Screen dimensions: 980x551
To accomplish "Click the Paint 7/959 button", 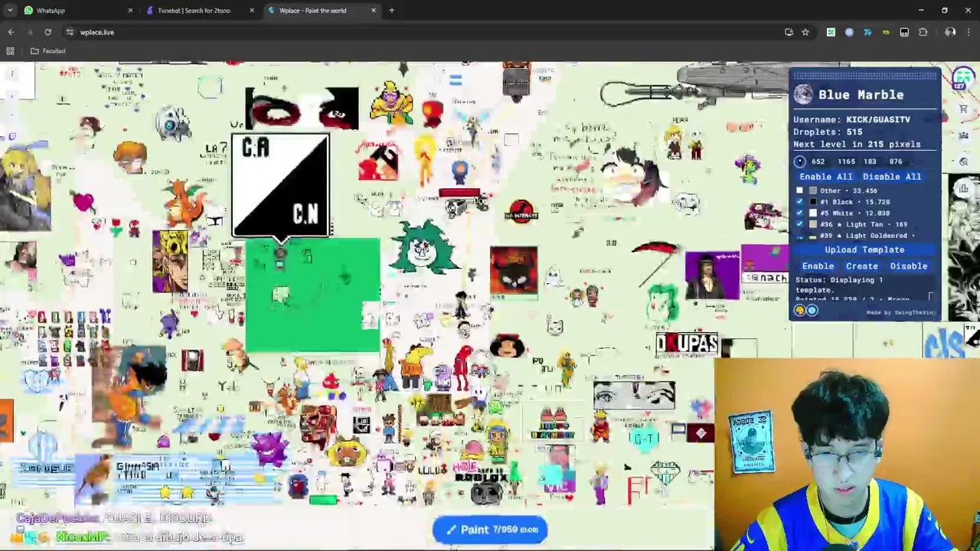I will point(491,530).
